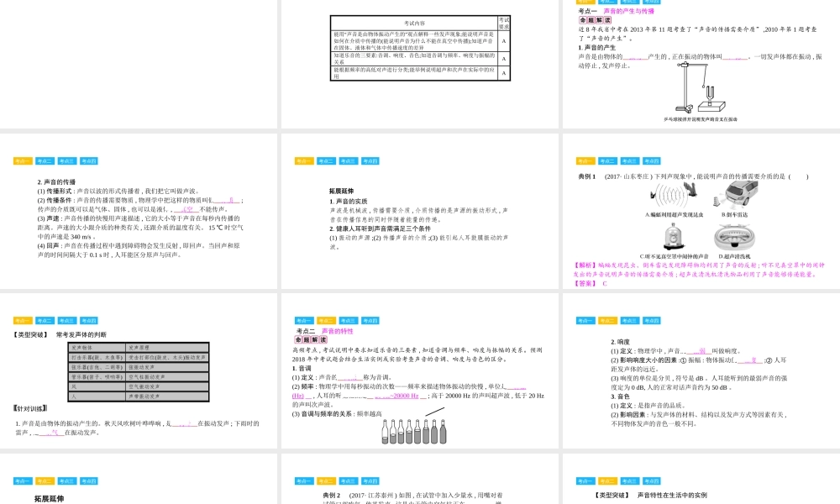Image resolution: width=840 pixels, height=504 pixels.
Task: Open the 常考发声体的判断 slide
Action: pos(139,370)
